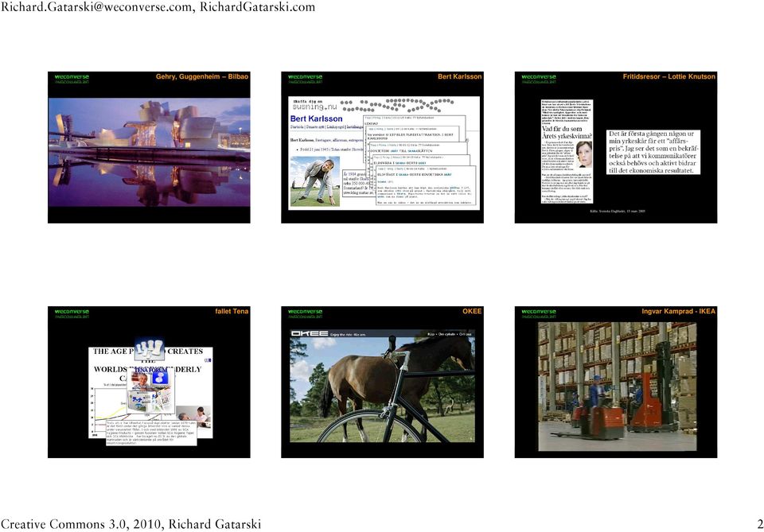Open the fallet Tena slide thumbnail
Screen dimensions: 764x532
149,382
